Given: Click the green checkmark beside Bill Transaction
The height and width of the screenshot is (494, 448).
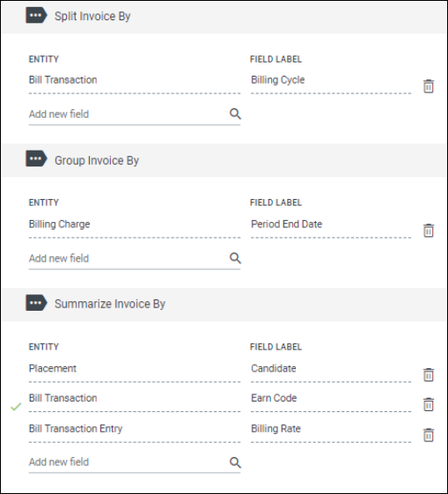Looking at the screenshot, I should point(16,407).
